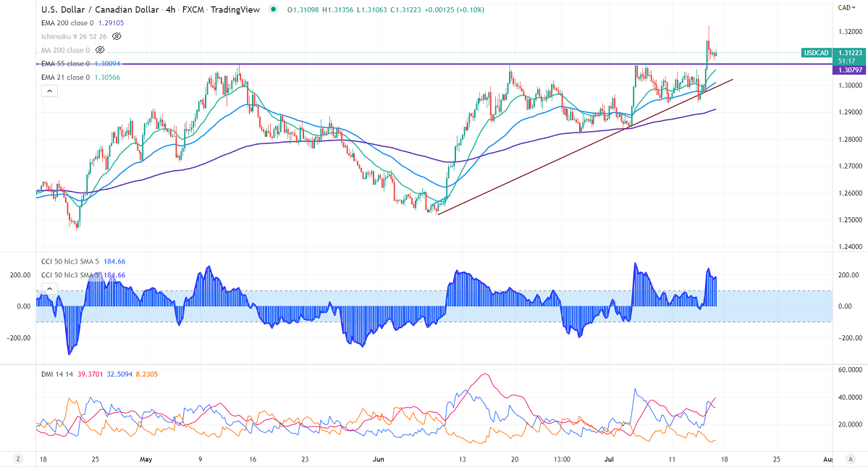This screenshot has width=868, height=470.
Task: Click the 1.32000 price axis label
Action: pyautogui.click(x=850, y=32)
